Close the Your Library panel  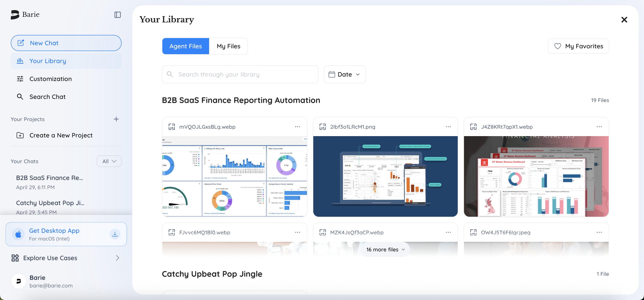[624, 19]
